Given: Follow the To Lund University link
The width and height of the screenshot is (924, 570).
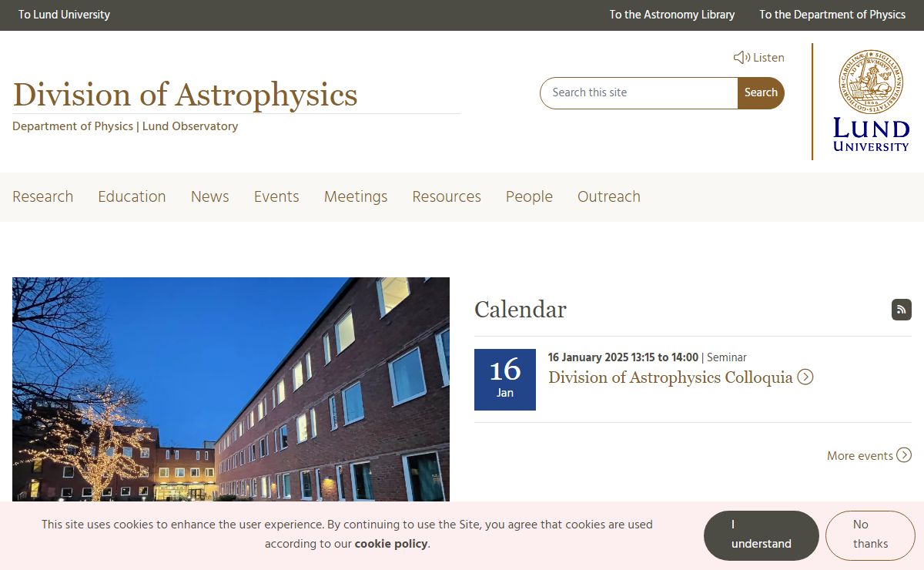Looking at the screenshot, I should pos(64,15).
